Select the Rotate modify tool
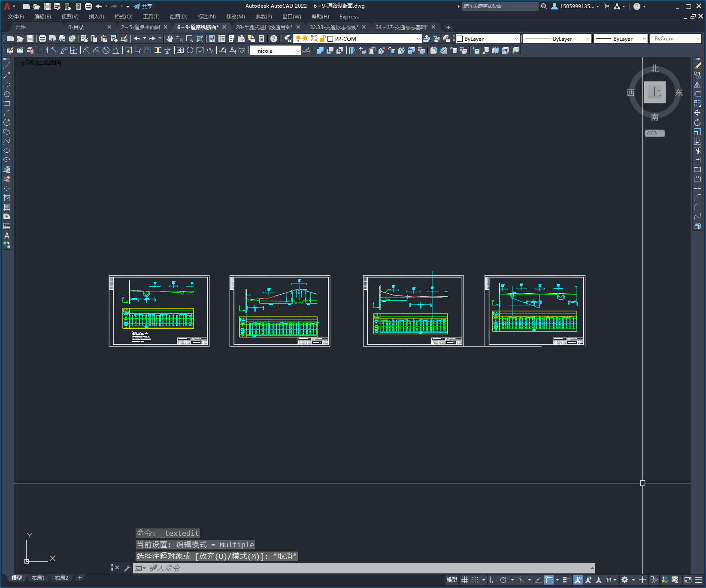 697,122
